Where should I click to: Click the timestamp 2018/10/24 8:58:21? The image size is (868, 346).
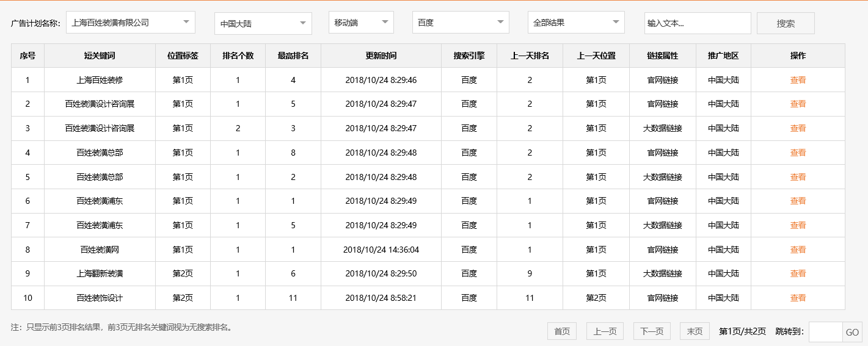(381, 298)
